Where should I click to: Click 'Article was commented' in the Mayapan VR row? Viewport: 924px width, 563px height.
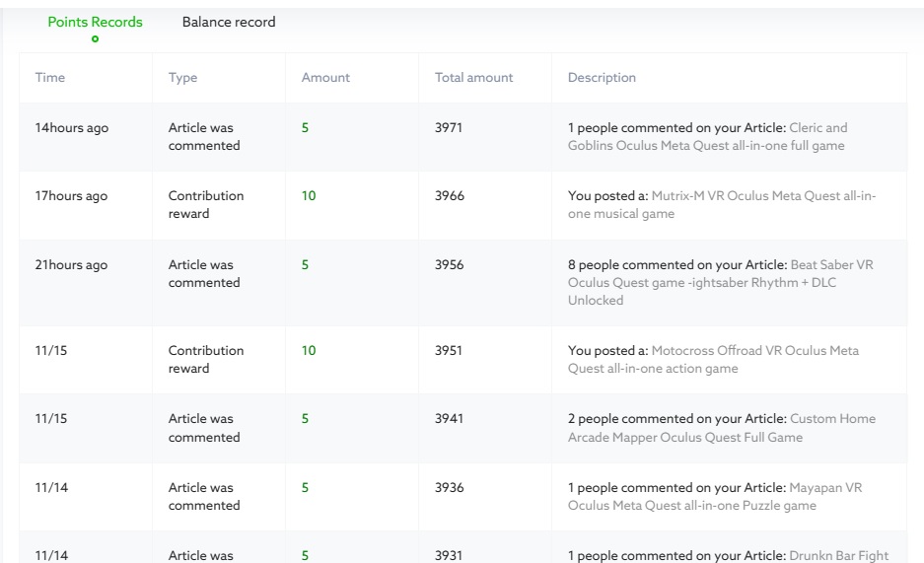(x=204, y=497)
